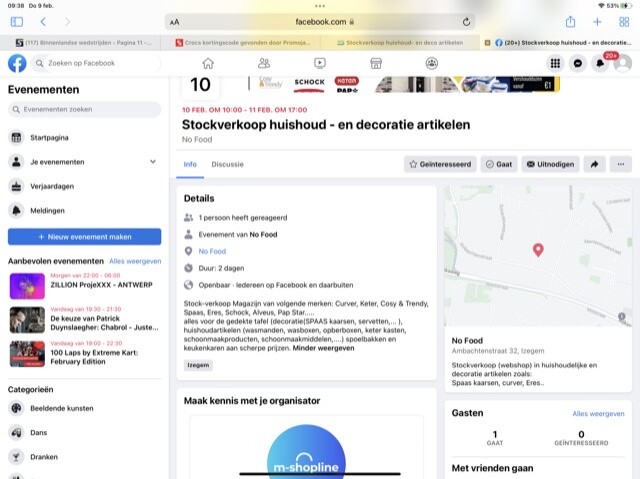The height and width of the screenshot is (479, 640).
Task: Open notifications bell with 20+ badge
Action: coord(600,63)
